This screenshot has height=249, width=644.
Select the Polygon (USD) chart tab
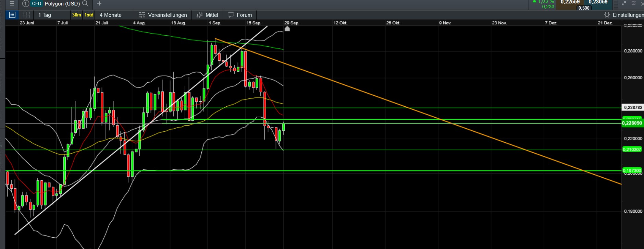click(62, 4)
